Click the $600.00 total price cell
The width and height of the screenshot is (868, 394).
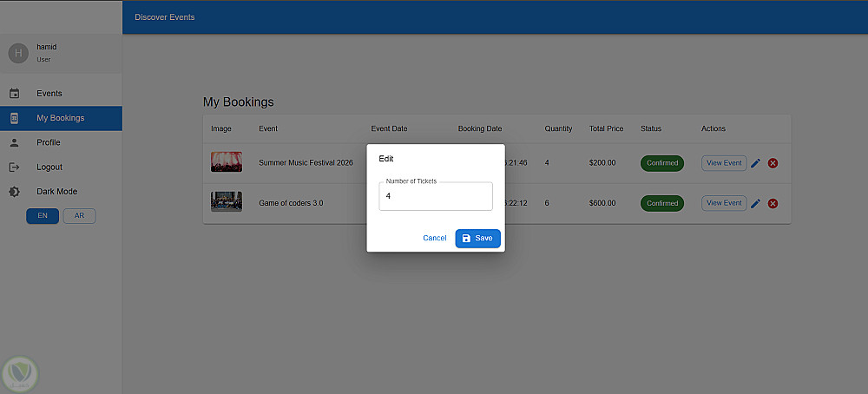tap(602, 203)
